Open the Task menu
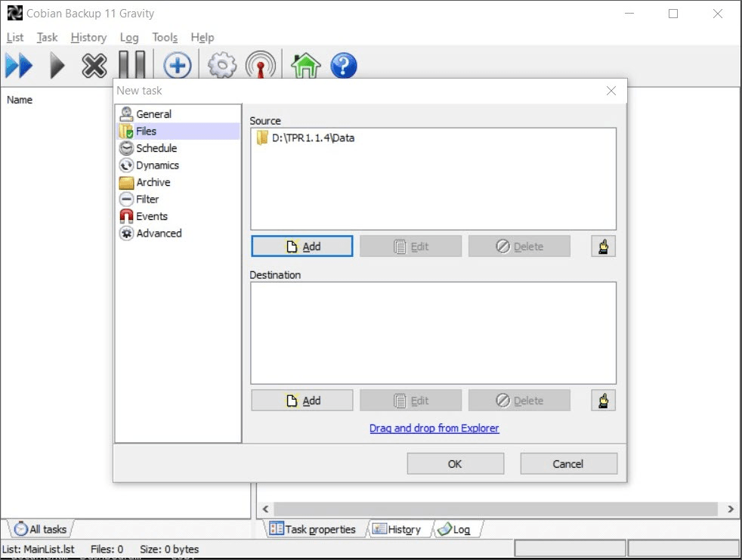 (48, 37)
